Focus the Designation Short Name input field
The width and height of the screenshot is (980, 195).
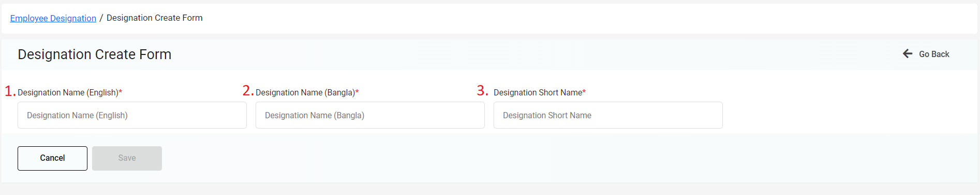(x=608, y=115)
